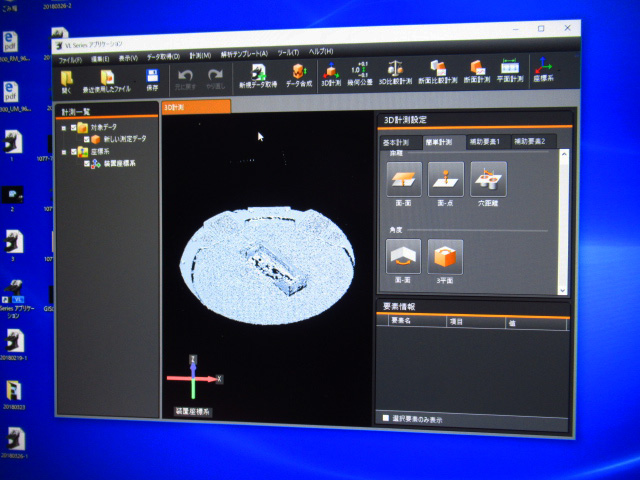Click the 要素名 column header
640x480 pixels.
[x=402, y=321]
